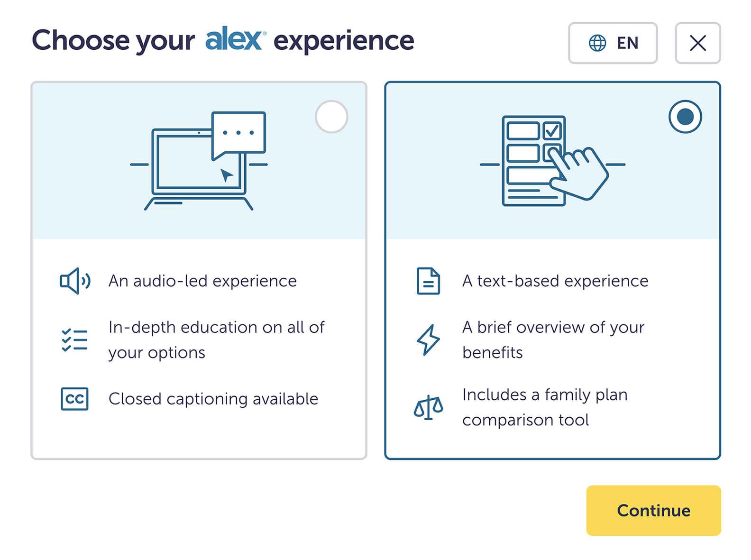Click the closed captioning CC icon
Screen dimensions: 751x560
74,399
